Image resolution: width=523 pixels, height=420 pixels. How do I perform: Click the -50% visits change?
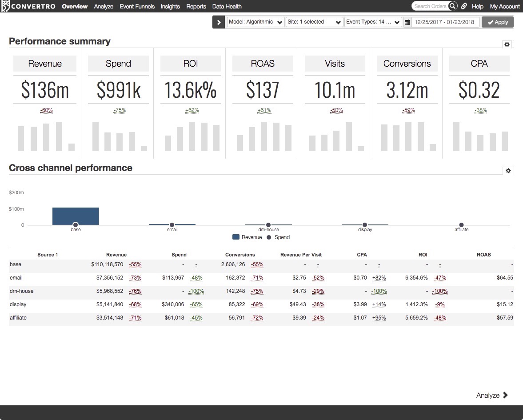coord(336,110)
